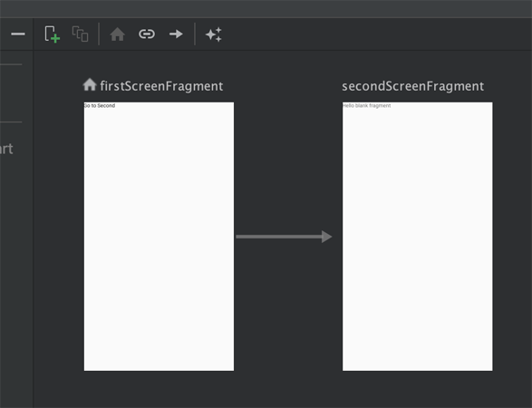Click the home icon beside firstScreenFragment label
This screenshot has width=532, height=408.
pyautogui.click(x=90, y=84)
